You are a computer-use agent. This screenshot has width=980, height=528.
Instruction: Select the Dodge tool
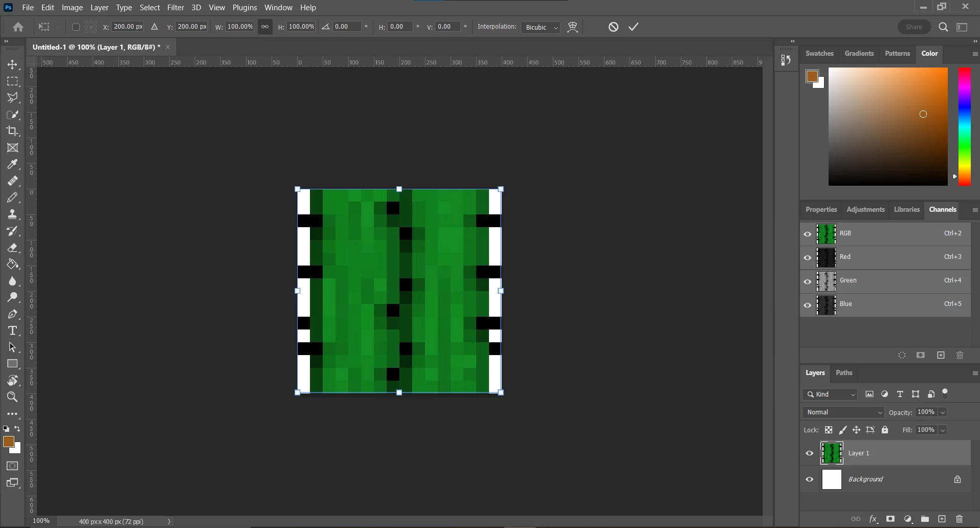[13, 297]
